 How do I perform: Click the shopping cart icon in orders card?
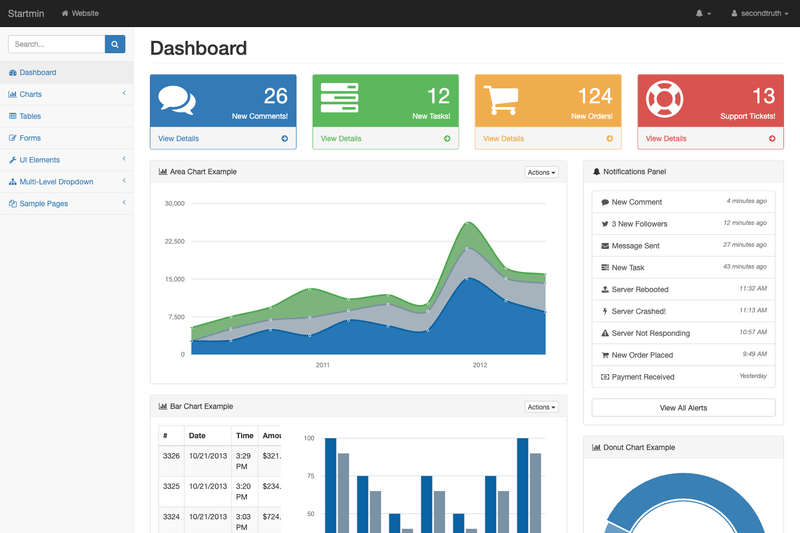point(501,99)
